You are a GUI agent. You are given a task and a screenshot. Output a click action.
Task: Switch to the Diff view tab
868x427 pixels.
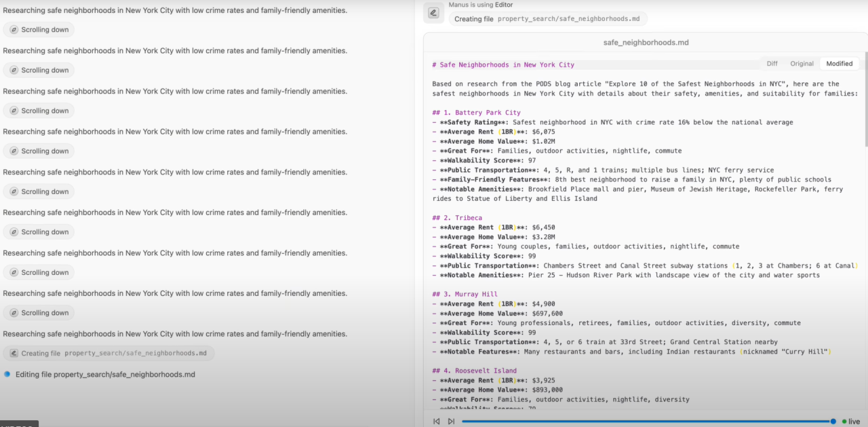pos(772,64)
